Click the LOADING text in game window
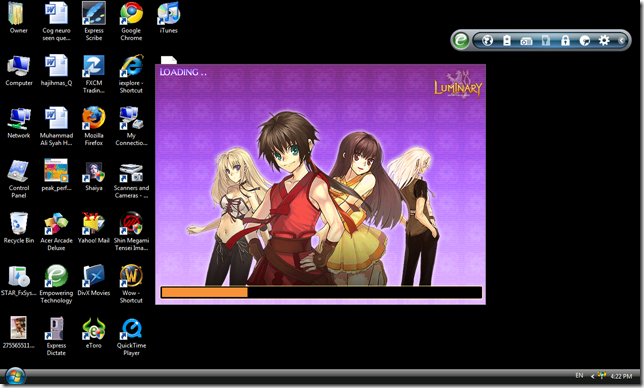644x388 pixels. click(183, 72)
